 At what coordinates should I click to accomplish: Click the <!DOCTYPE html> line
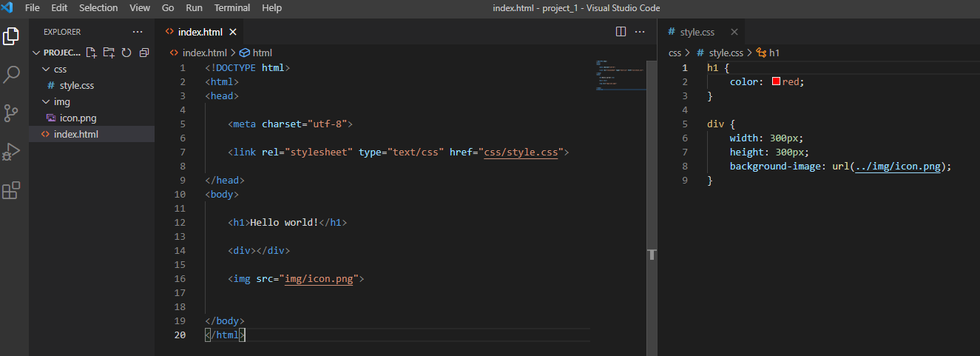pos(248,67)
